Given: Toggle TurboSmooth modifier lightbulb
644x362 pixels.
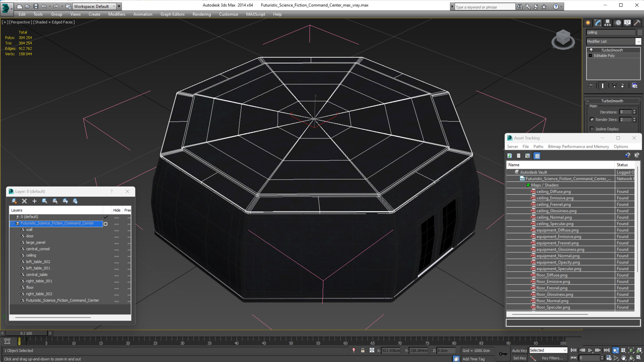Looking at the screenshot, I should [591, 50].
